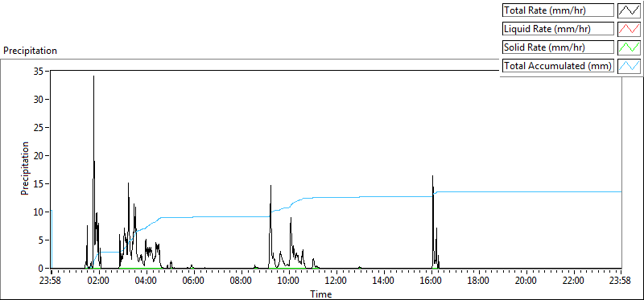Click the 06:00 time tick label
The height and width of the screenshot is (300, 644).
coord(194,282)
